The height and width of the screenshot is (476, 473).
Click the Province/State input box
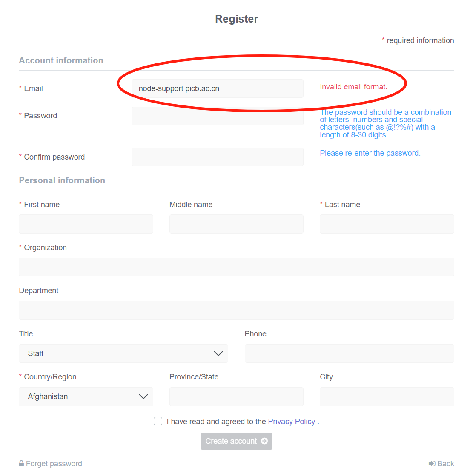pos(236,396)
